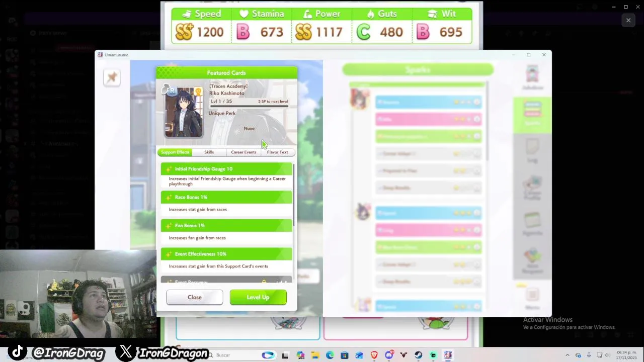The width and height of the screenshot is (644, 362).
Task: Click the Wit graduation cap icon header
Action: (x=432, y=14)
